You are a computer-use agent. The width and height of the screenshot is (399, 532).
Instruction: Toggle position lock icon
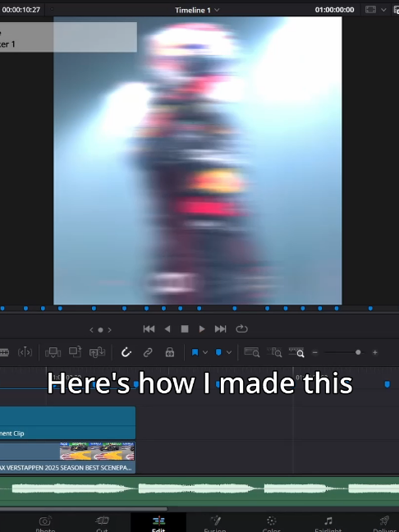pyautogui.click(x=170, y=352)
